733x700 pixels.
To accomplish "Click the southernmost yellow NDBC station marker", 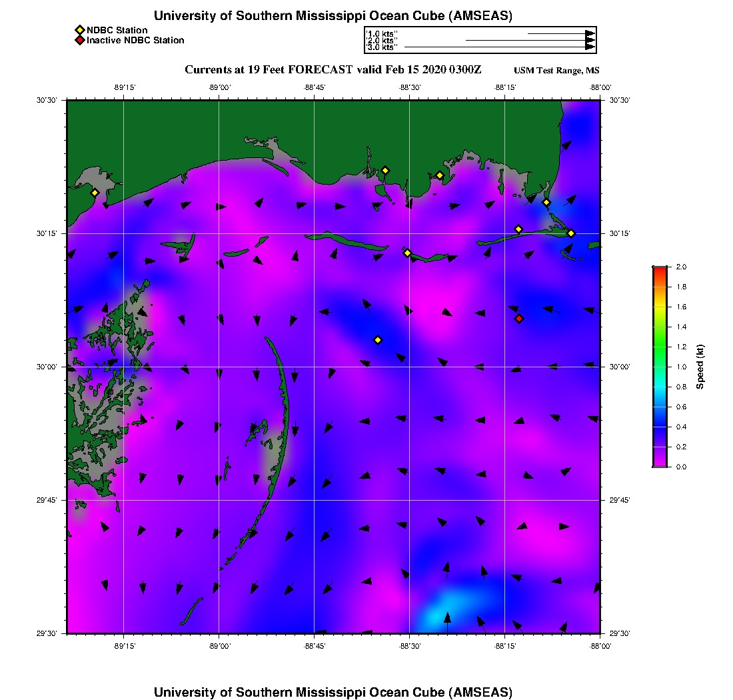I will point(378,340).
